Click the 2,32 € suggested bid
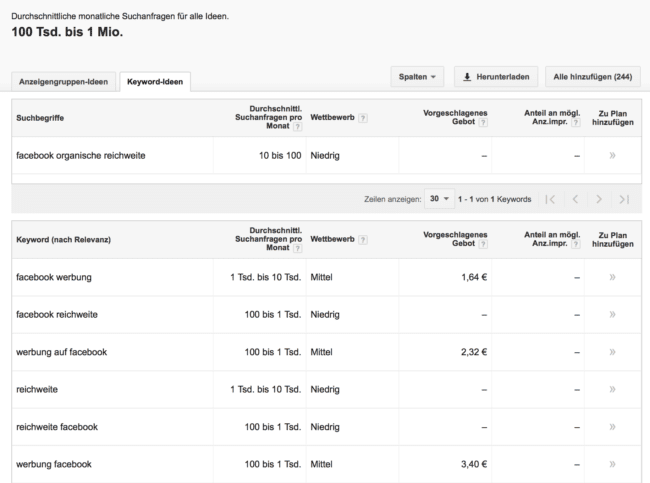Screen dimensions: 650x483 click(474, 352)
